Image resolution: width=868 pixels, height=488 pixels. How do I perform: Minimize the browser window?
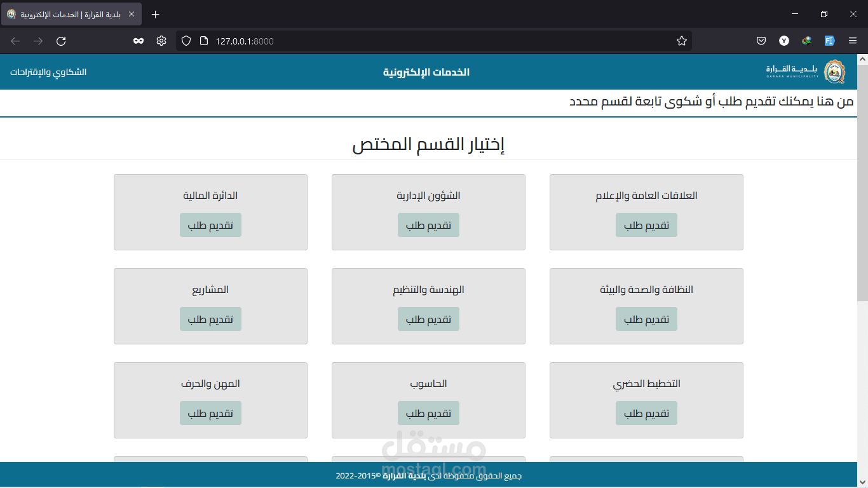point(795,14)
